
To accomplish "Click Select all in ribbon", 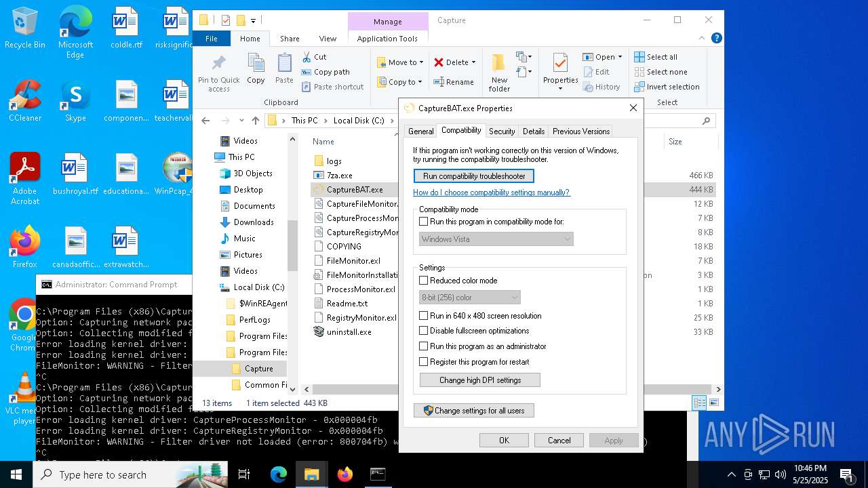I will (656, 57).
